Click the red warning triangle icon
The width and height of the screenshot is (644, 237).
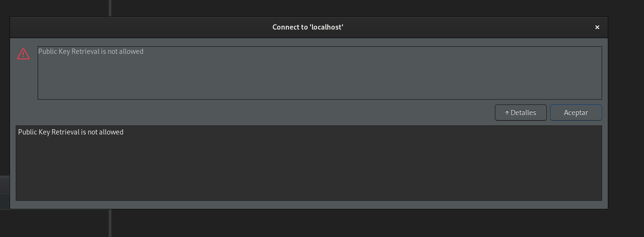point(23,54)
